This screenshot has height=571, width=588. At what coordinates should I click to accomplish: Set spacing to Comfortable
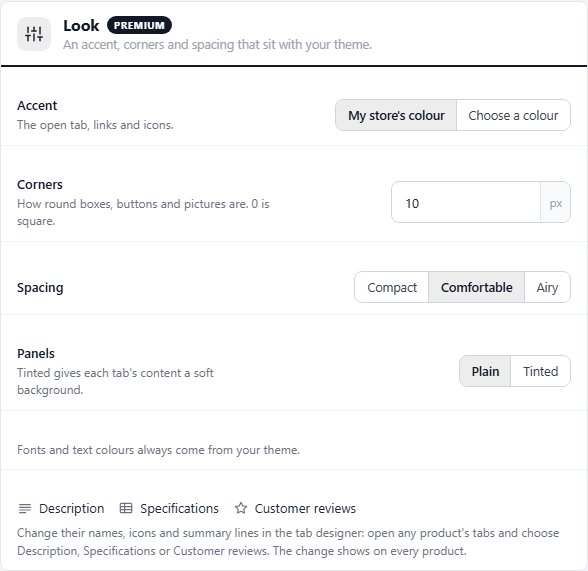[477, 287]
